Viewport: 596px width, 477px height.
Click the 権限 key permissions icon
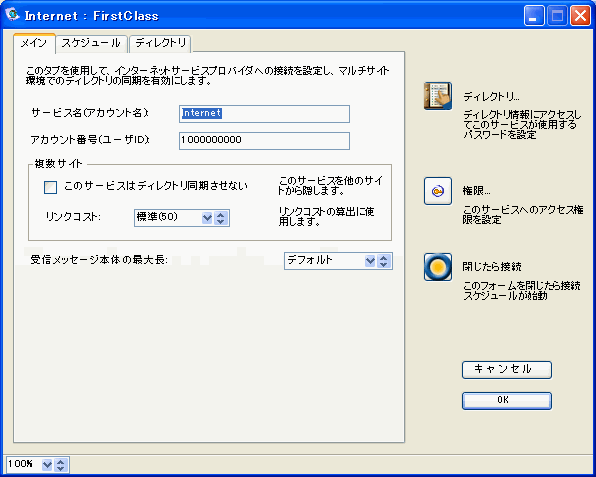click(438, 191)
